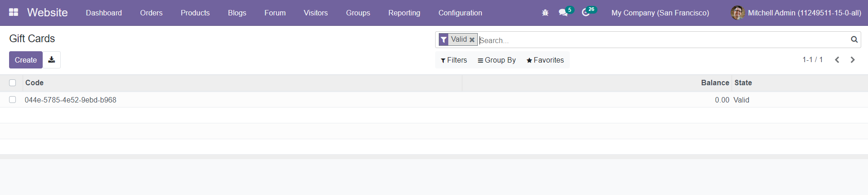Open the Products menu
The height and width of the screenshot is (195, 868).
[195, 13]
